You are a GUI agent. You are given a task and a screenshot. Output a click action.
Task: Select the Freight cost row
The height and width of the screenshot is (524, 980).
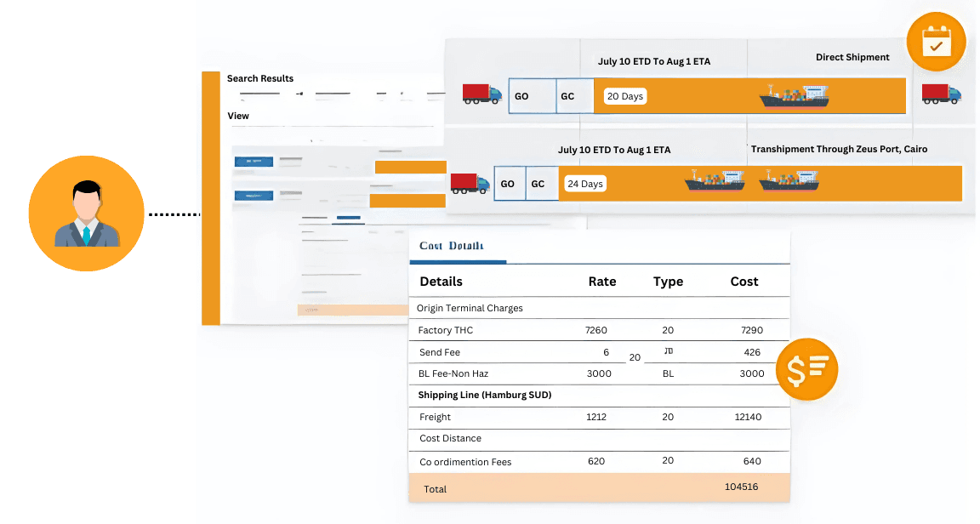[x=599, y=417]
